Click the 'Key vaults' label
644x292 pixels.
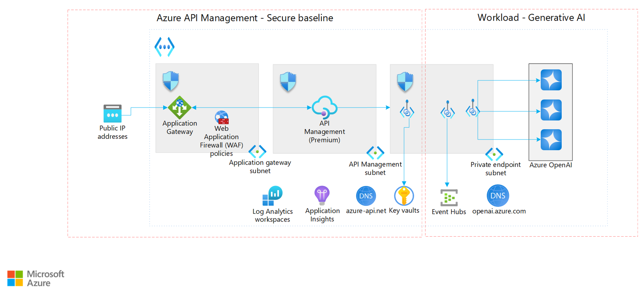pos(404,210)
